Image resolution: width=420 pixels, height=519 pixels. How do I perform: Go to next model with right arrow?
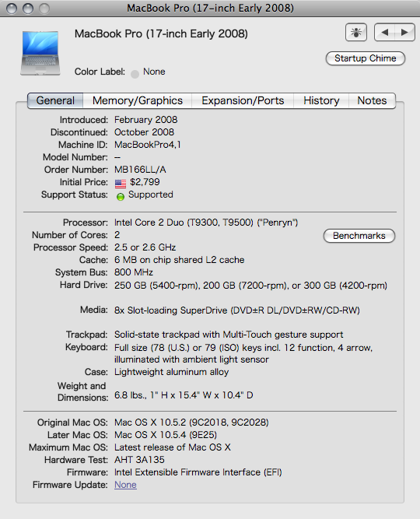[404, 33]
